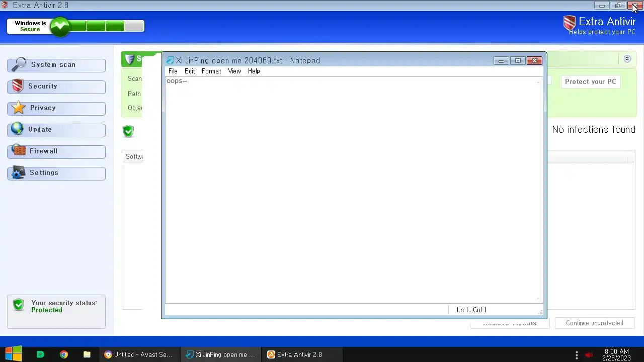Open the Notepad Format menu

211,71
